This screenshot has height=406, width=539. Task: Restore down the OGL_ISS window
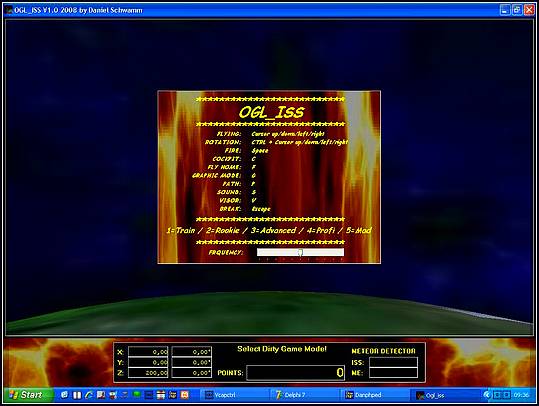coord(517,10)
